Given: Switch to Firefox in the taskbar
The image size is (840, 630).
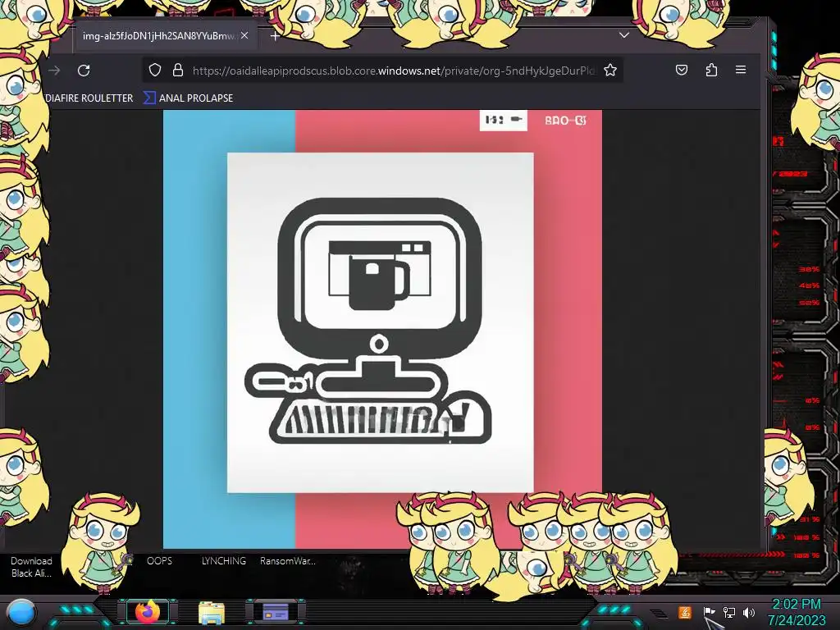Looking at the screenshot, I should pos(148,612).
